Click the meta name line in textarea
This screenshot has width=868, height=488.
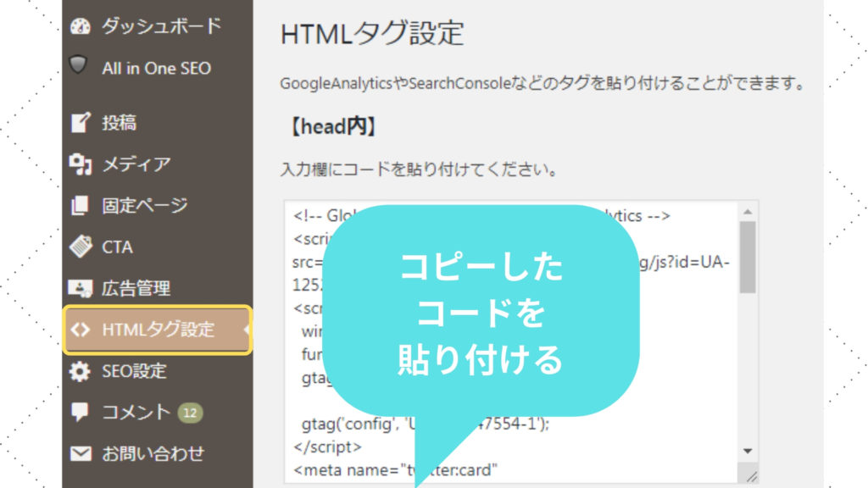395,470
